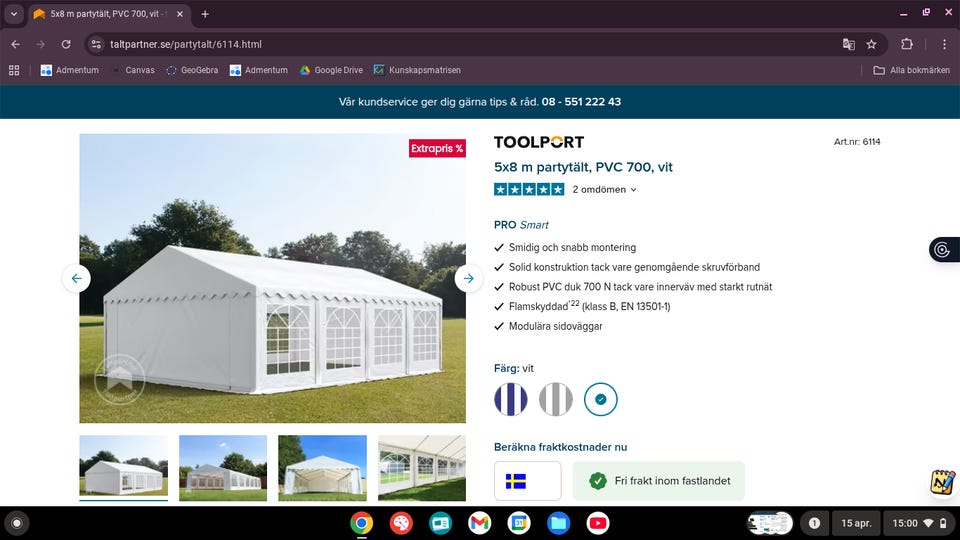Image resolution: width=960 pixels, height=540 pixels.
Task: Select first tent thumbnail
Action: tap(124, 468)
